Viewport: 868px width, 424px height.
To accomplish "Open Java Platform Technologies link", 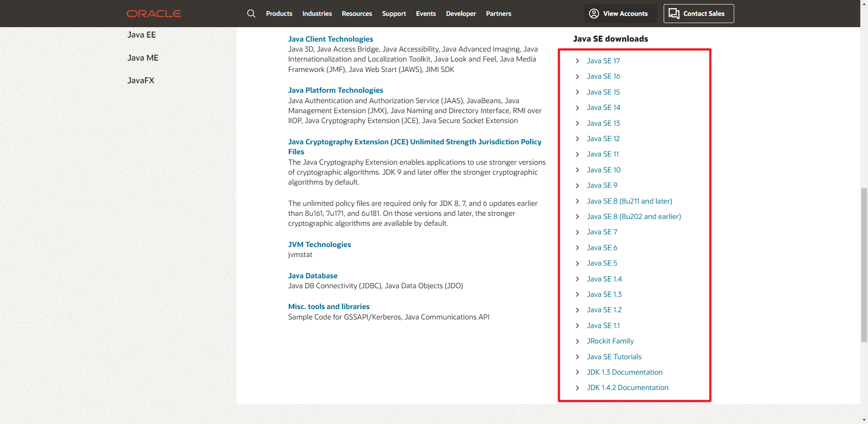I will pos(335,90).
